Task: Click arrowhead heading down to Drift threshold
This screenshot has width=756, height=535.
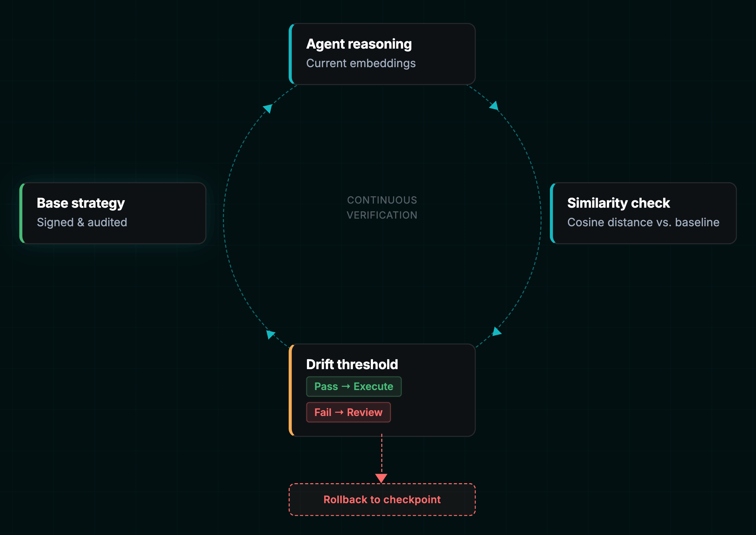Action: point(496,332)
